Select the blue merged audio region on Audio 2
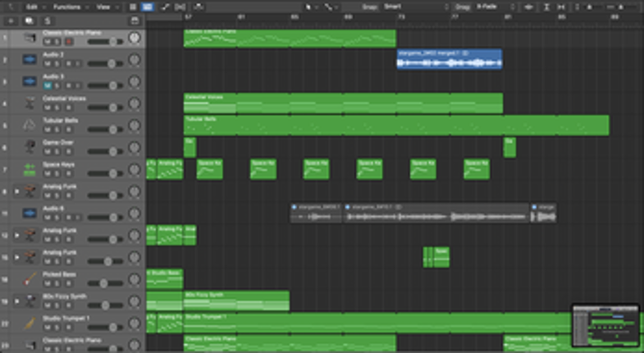 [450, 59]
